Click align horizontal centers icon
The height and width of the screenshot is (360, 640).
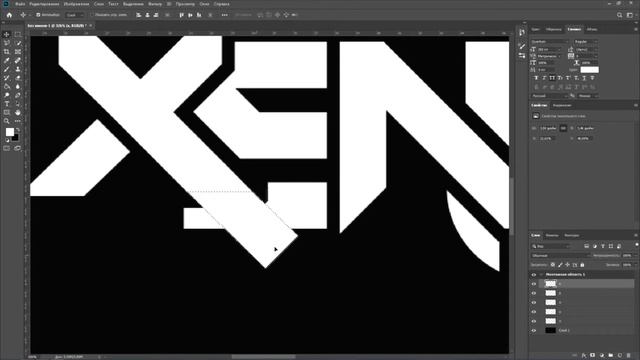(x=147, y=15)
